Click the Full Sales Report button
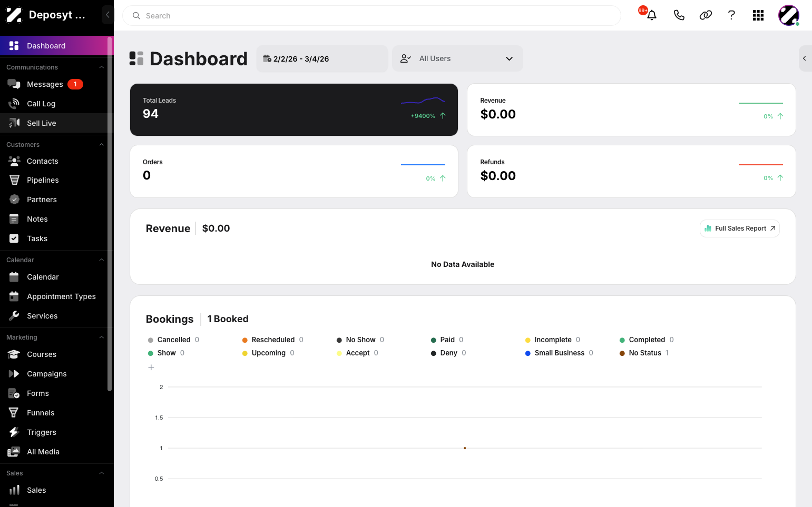 (x=740, y=228)
